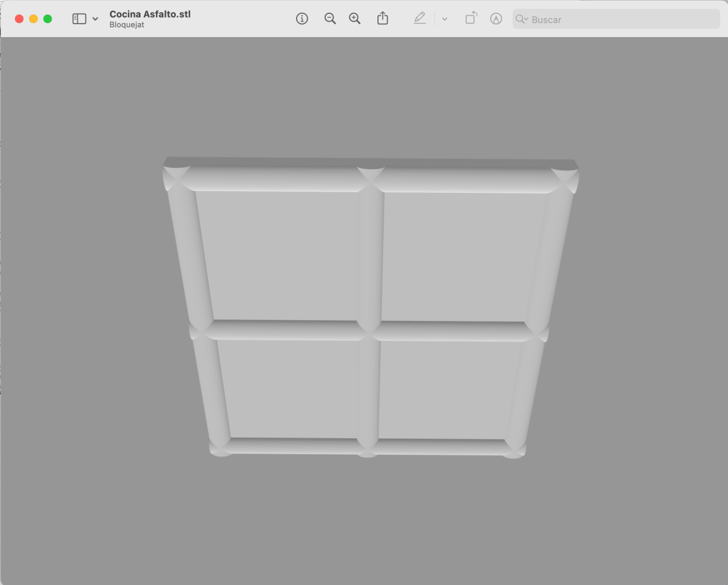This screenshot has width=728, height=585.
Task: Click the Cocina Asfalto.stl document title
Action: [150, 14]
